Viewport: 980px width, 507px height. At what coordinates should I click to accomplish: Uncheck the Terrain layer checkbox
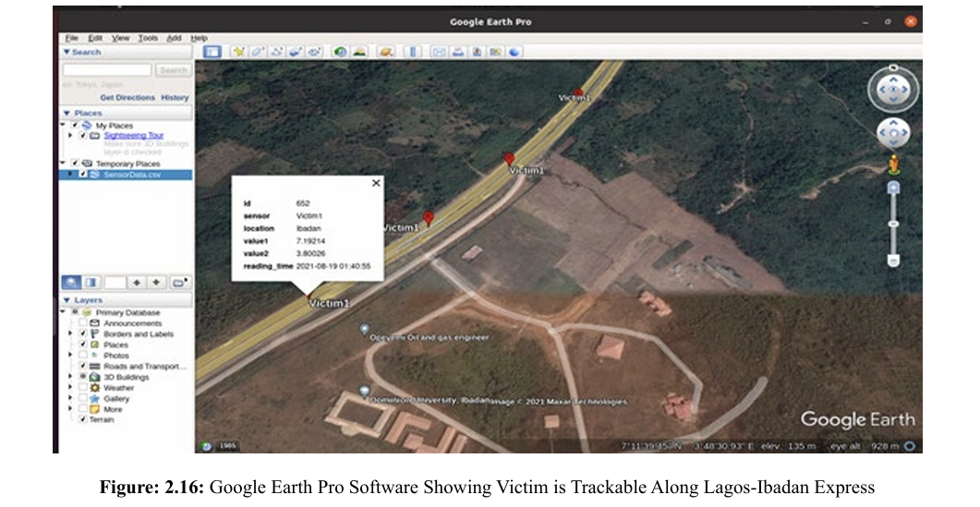tap(83, 419)
